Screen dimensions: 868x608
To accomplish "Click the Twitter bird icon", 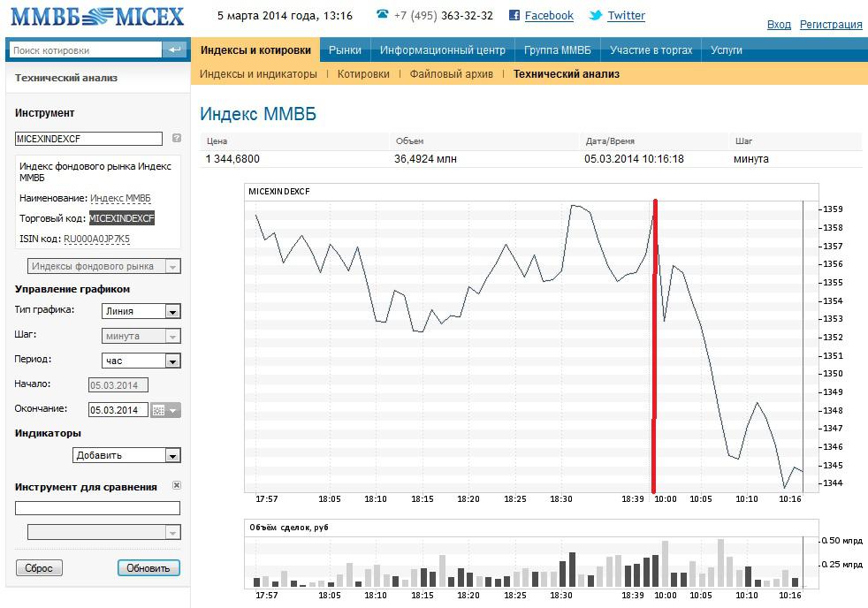I will [596, 16].
